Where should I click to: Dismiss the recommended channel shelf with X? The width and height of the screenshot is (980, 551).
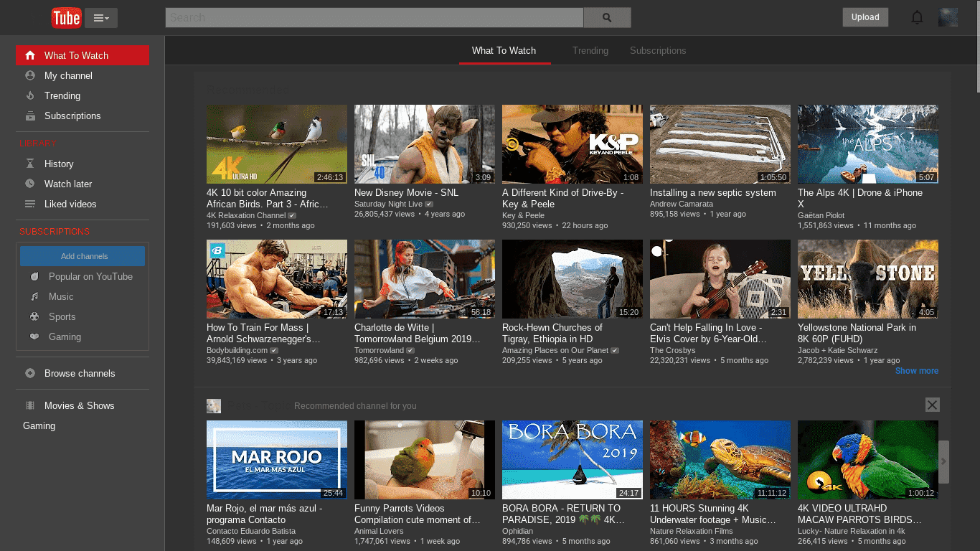[x=932, y=405]
